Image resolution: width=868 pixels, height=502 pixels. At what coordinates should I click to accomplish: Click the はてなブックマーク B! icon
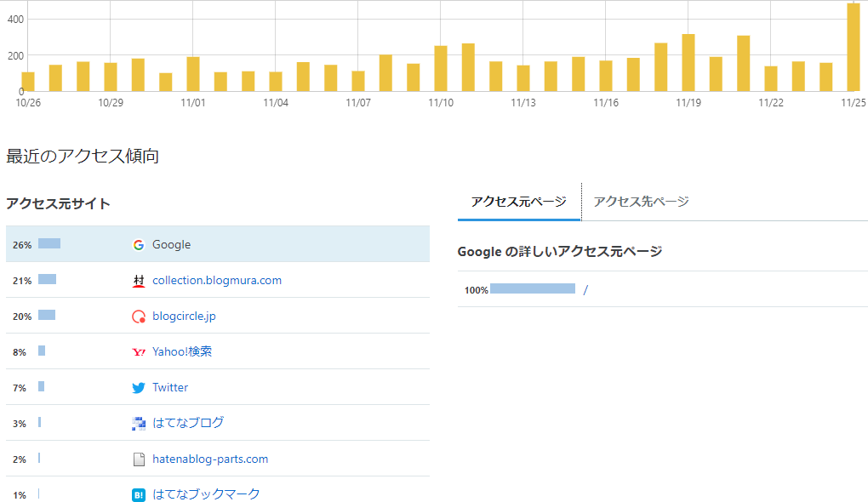[138, 493]
